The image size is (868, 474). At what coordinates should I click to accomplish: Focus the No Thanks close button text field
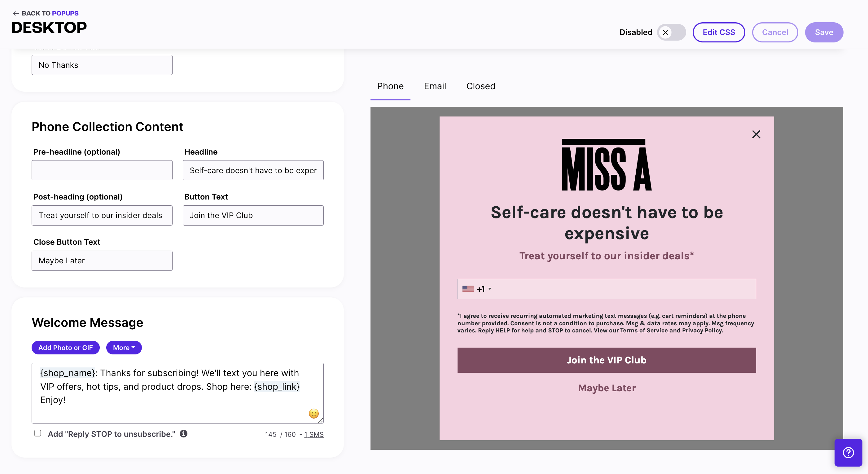click(x=102, y=65)
